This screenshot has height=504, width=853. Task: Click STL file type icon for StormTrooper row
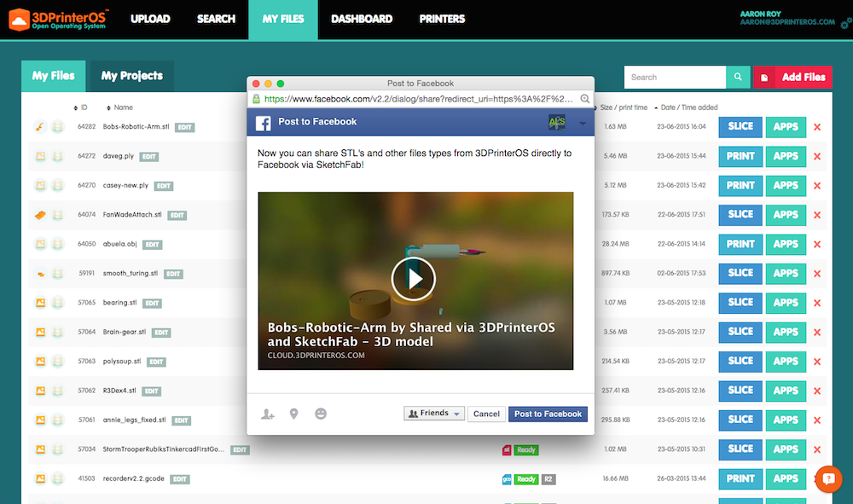[507, 449]
